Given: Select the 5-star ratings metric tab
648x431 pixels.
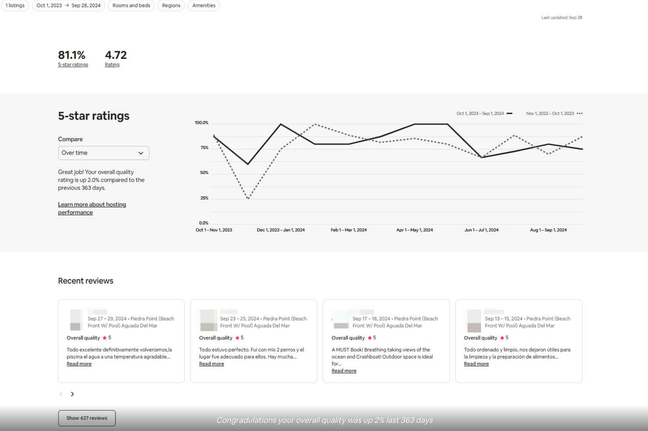Looking at the screenshot, I should coord(72,58).
